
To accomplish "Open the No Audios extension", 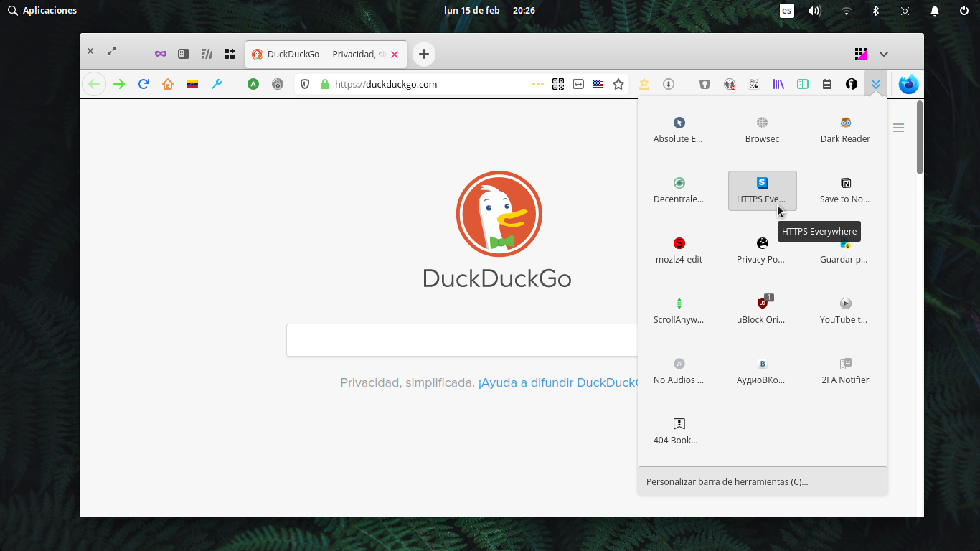I will [x=679, y=372].
